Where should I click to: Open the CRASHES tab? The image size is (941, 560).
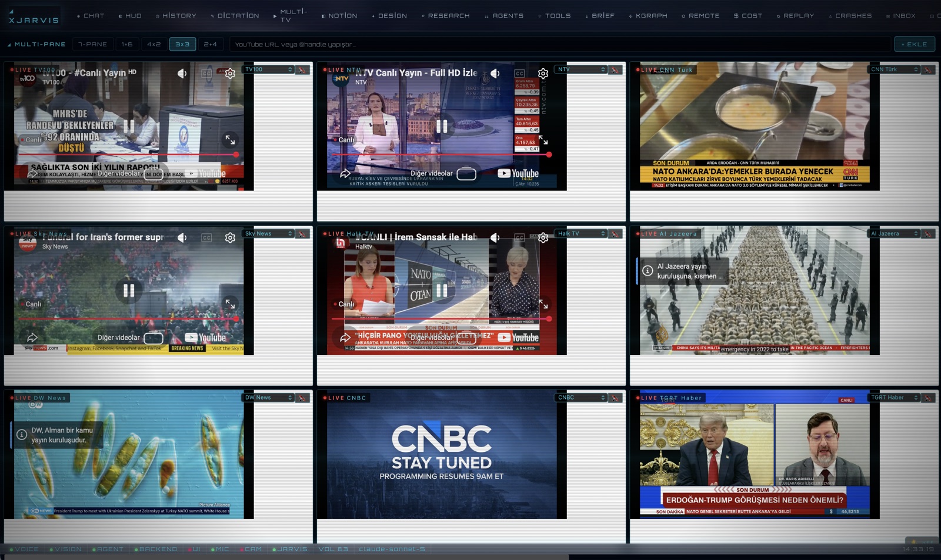point(850,16)
